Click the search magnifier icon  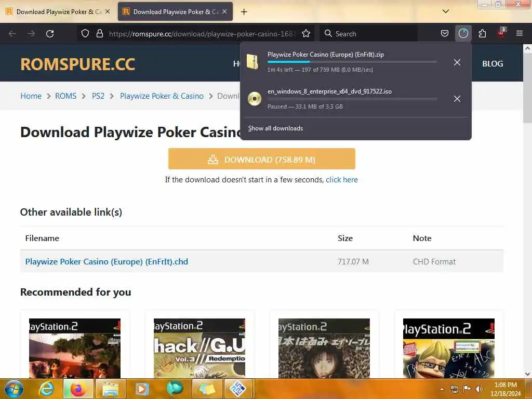[x=328, y=34]
